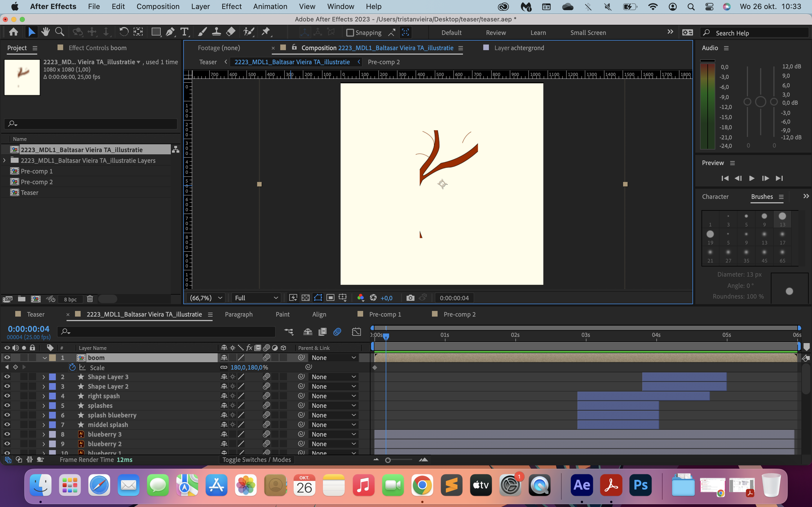The image size is (812, 507).
Task: Enable the Snapping checkbox
Action: (350, 32)
